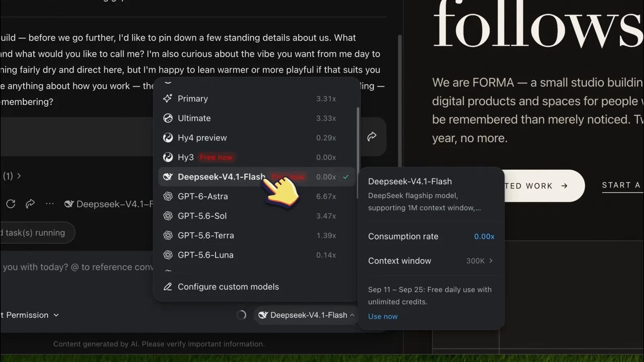
Task: Click the 3.33x rate for Ultimate
Action: (326, 118)
